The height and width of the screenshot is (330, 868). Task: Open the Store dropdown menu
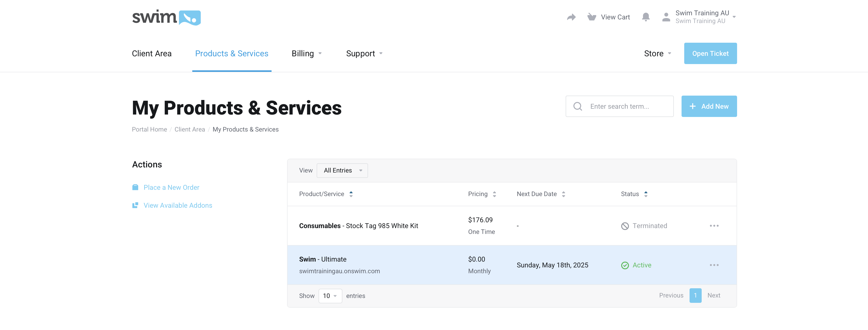[x=658, y=54]
